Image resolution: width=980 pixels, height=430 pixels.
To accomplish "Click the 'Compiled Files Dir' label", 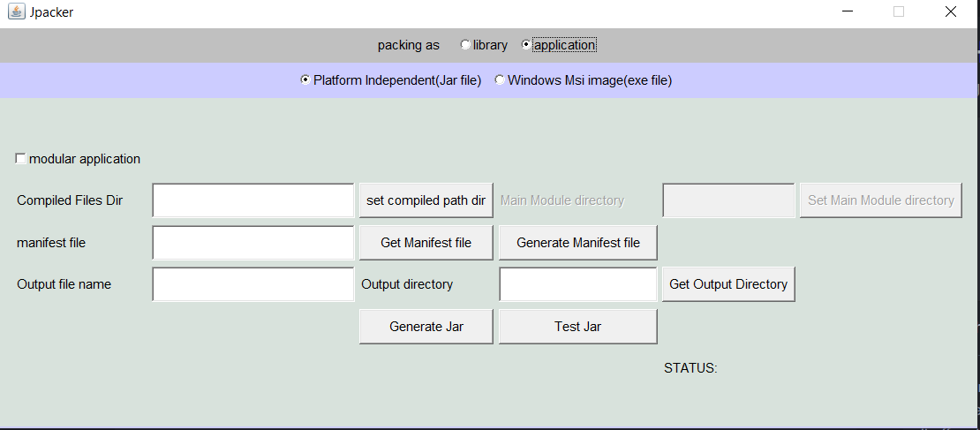I will coord(70,200).
